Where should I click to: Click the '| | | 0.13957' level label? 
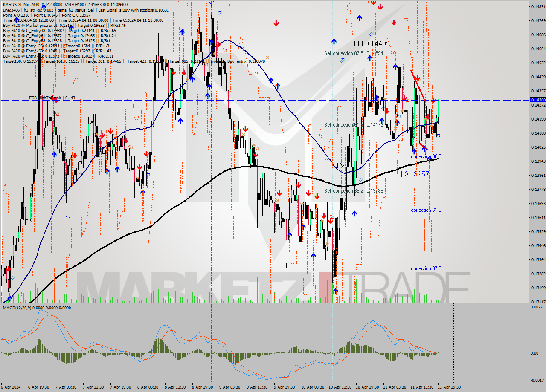point(411,174)
